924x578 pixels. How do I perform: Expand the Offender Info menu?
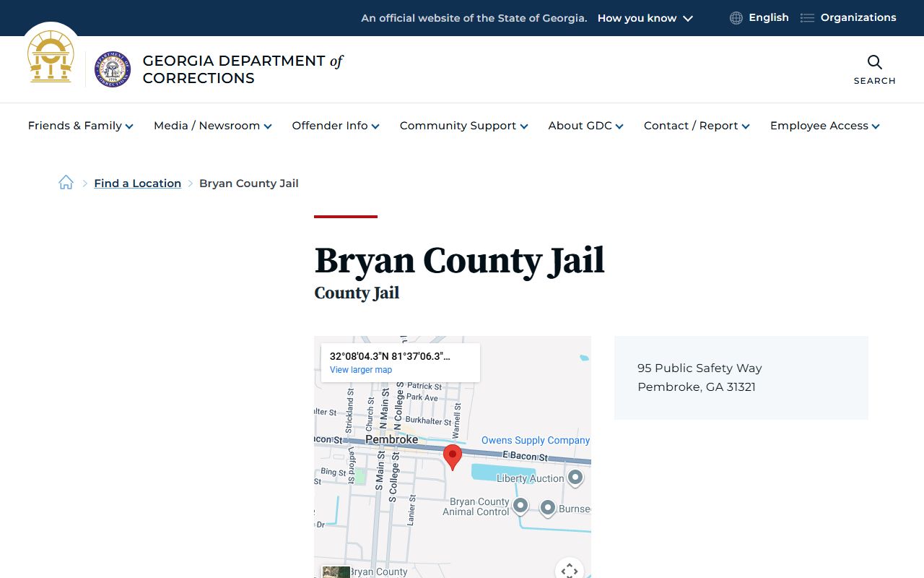coord(336,126)
